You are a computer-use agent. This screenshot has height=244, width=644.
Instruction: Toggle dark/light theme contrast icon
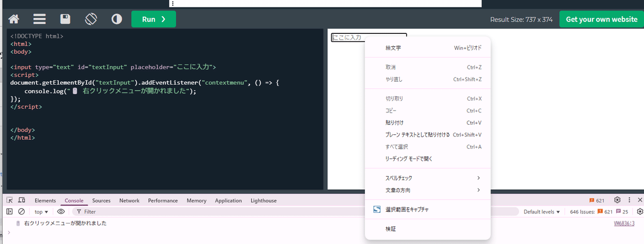[116, 19]
